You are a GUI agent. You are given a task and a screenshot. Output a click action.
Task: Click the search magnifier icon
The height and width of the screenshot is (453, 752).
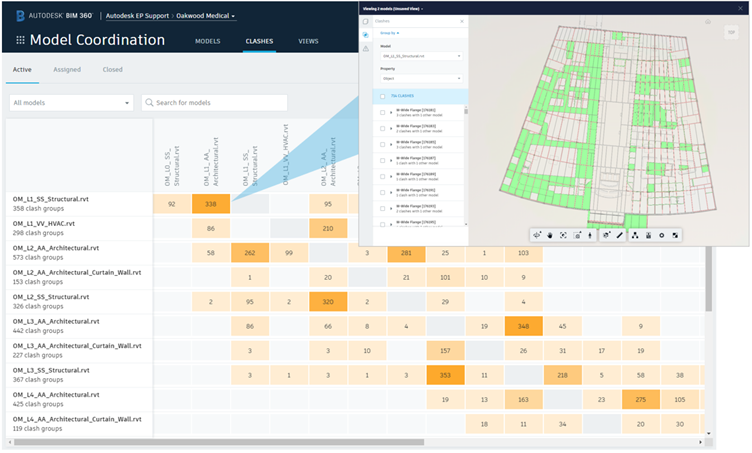point(149,103)
